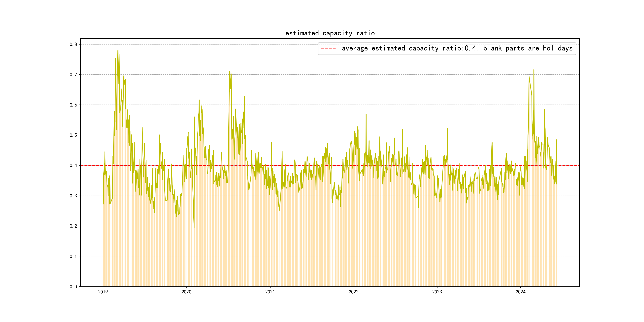Click the 2019 x-axis label
This screenshot has width=644, height=322.
coord(103,292)
